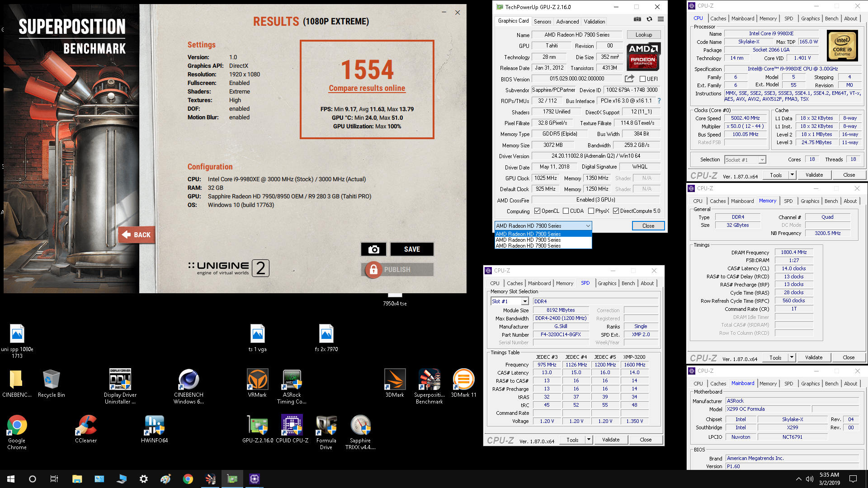
Task: Open the notification center on the taskbar
Action: [x=853, y=479]
